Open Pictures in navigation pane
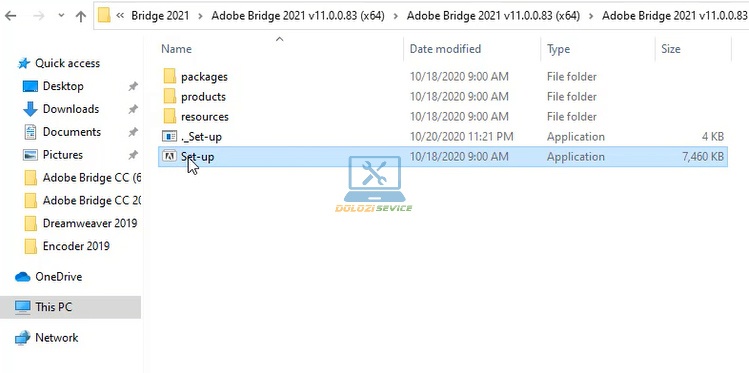 tap(63, 155)
